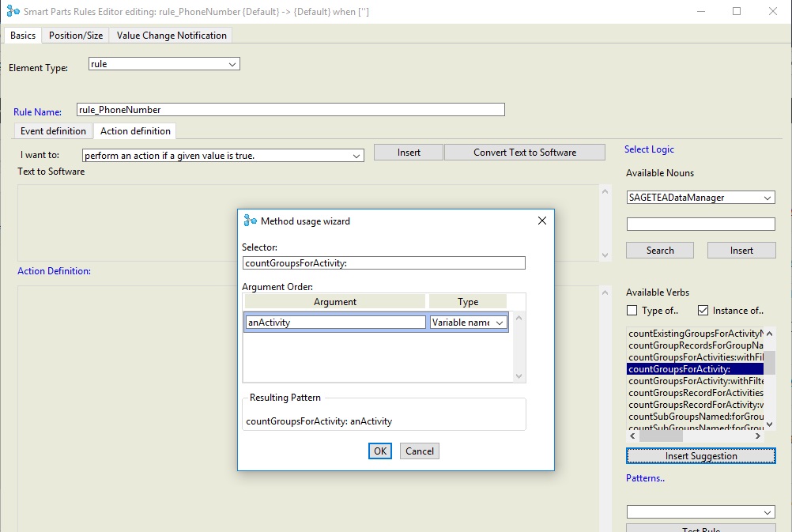Click the Type column header
Image resolution: width=792 pixels, height=532 pixels.
pos(468,302)
